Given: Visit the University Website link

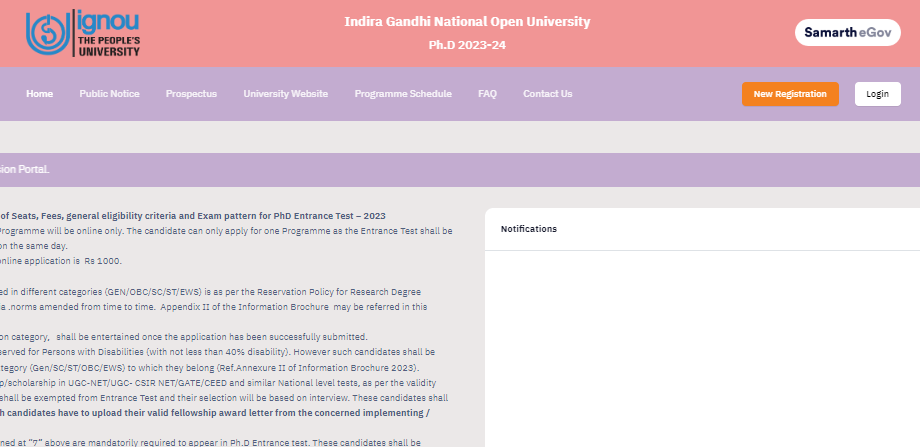Looking at the screenshot, I should pyautogui.click(x=286, y=94).
